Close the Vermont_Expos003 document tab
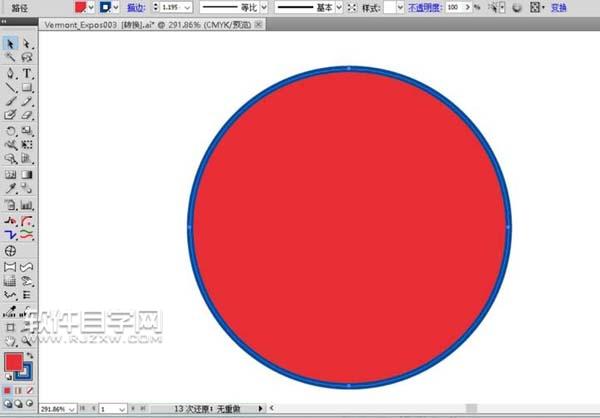 (x=259, y=24)
